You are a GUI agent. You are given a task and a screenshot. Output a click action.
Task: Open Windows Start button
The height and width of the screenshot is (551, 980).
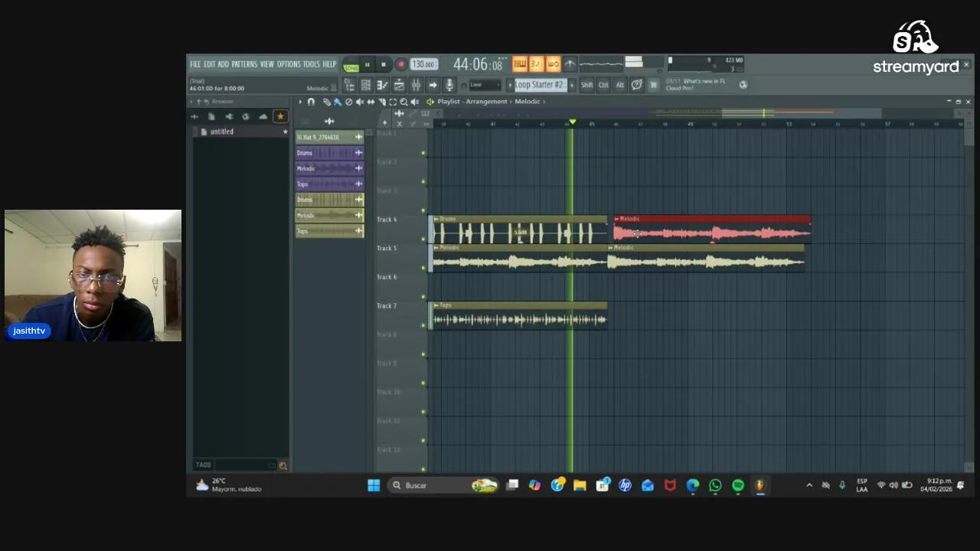point(374,485)
